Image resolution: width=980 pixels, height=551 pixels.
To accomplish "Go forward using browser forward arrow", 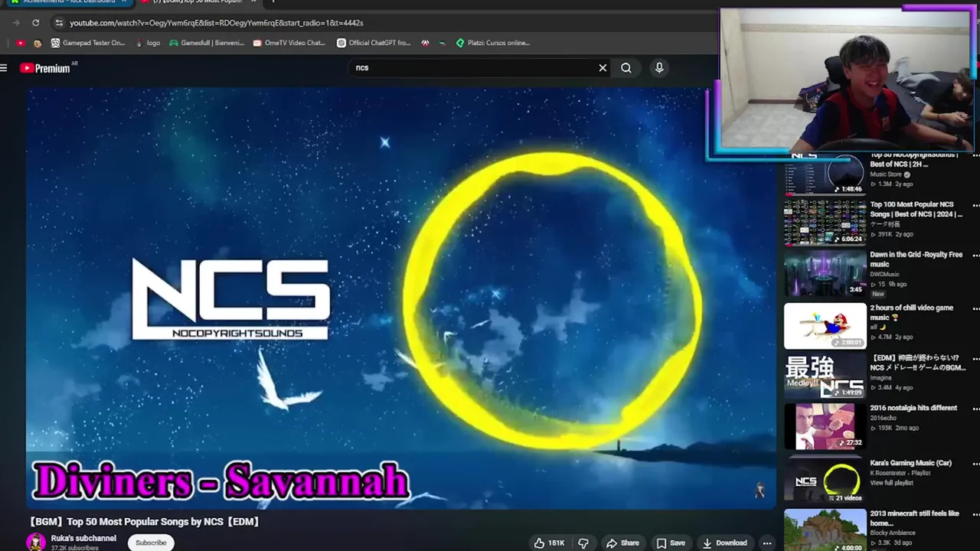I will pyautogui.click(x=16, y=23).
